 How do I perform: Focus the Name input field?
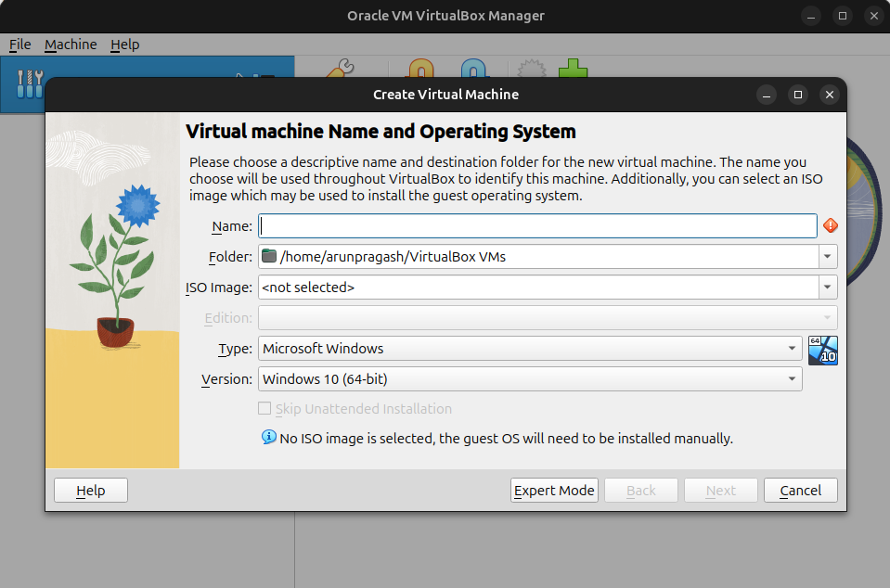point(537,226)
